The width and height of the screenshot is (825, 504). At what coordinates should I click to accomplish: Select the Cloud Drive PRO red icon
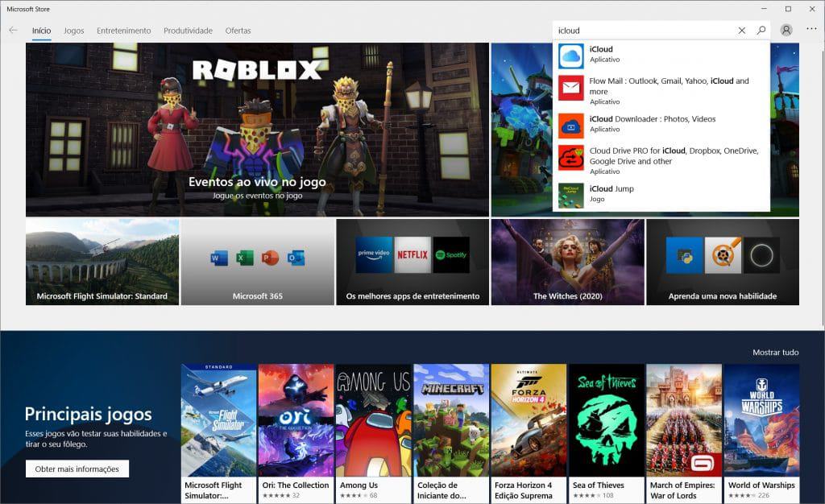[571, 158]
